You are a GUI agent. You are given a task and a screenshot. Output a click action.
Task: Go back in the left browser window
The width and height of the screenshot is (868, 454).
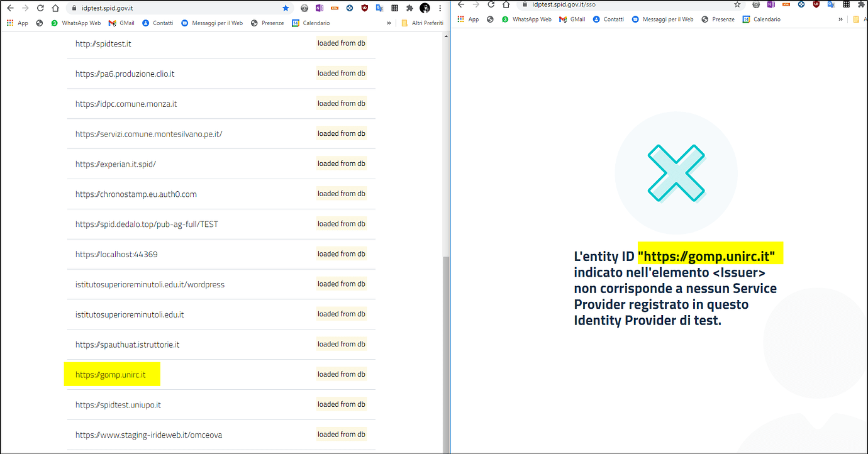pos(10,8)
